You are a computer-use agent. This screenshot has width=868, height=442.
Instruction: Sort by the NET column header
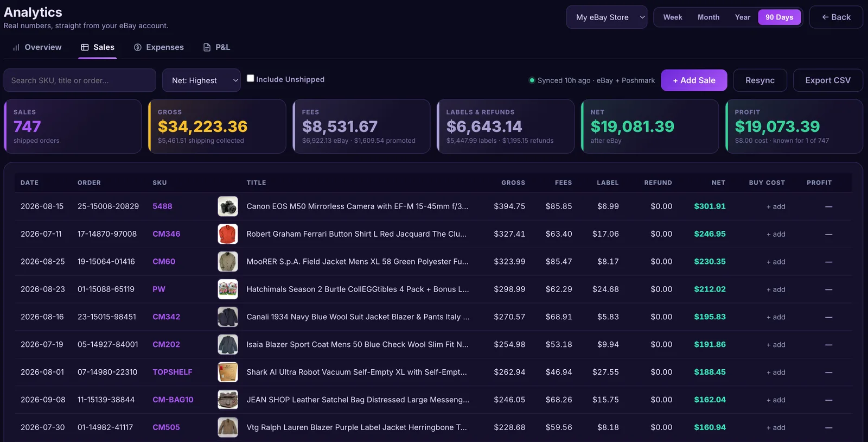[x=718, y=183]
